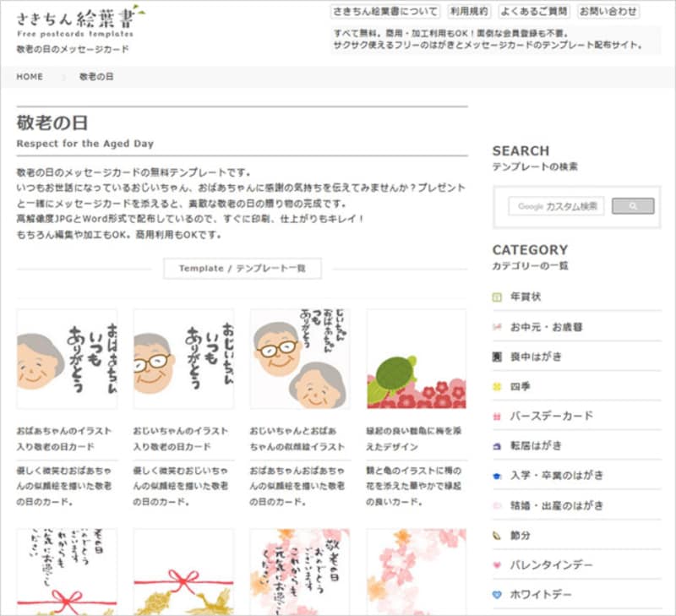Click the 結婚・出産のはがき category icon
Screen dimensions: 676x616
point(497,505)
